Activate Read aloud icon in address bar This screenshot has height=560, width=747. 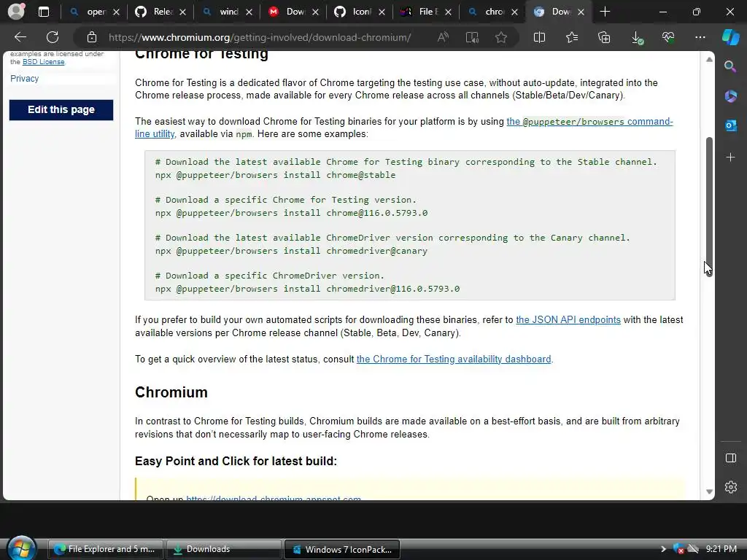tap(443, 37)
